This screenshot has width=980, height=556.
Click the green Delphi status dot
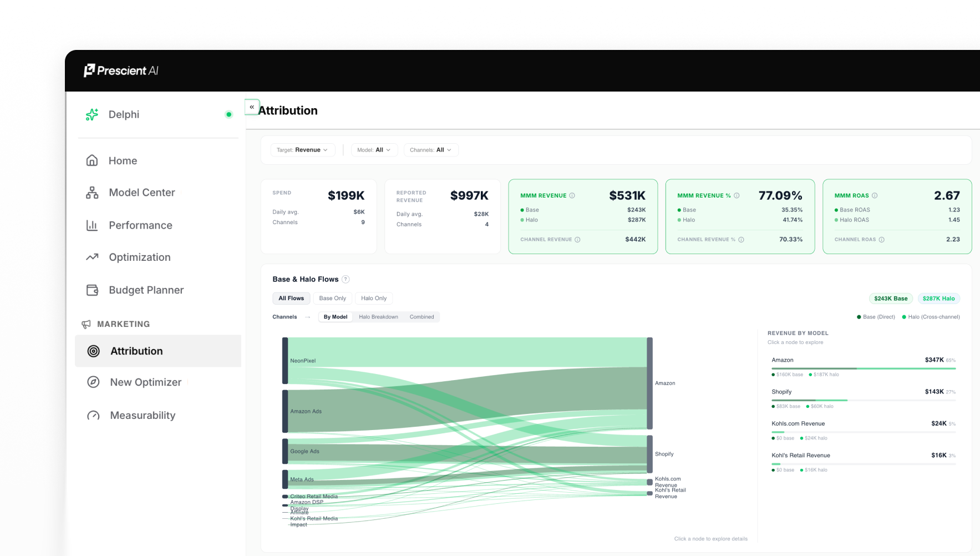point(229,114)
